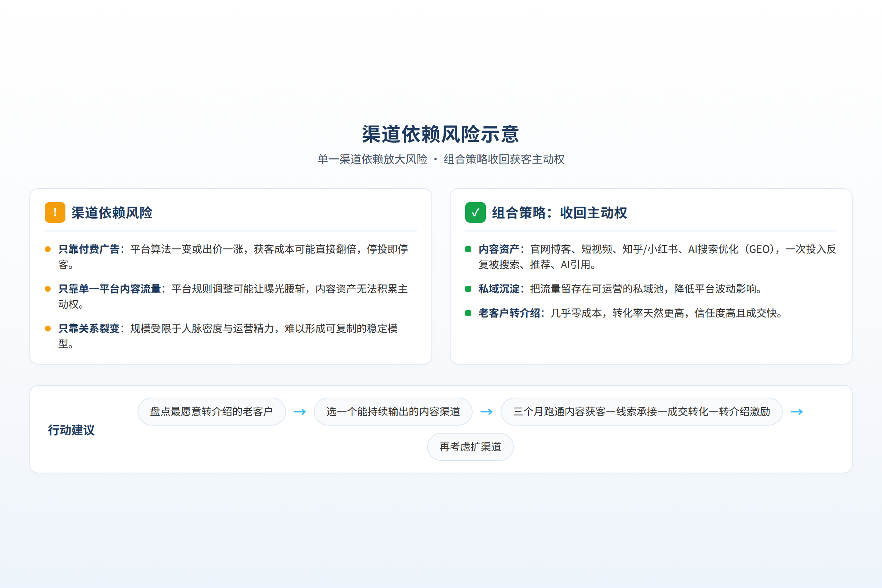882x588 pixels.
Task: Click the bold text '只靠关系裂变'
Action: click(x=89, y=329)
